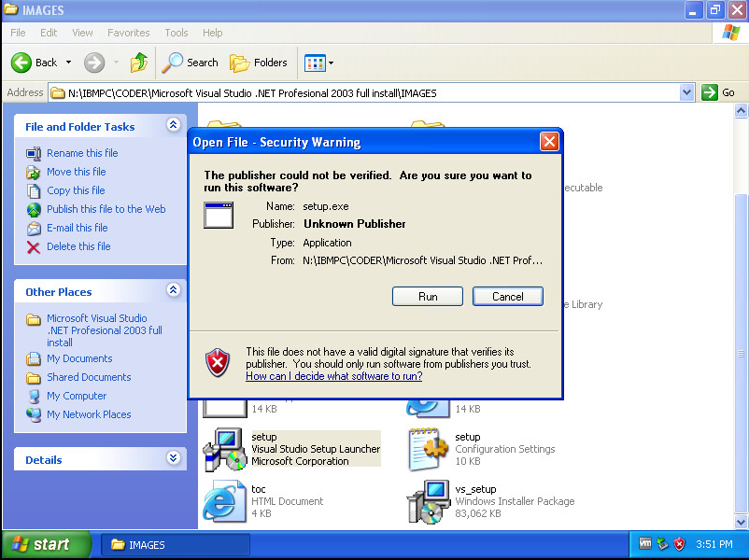The width and height of the screenshot is (749, 560).
Task: Click the vs_setup file name
Action: (x=475, y=489)
